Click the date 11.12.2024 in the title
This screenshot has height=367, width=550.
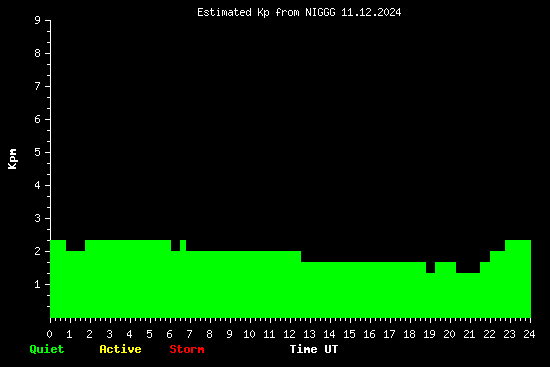371,13
